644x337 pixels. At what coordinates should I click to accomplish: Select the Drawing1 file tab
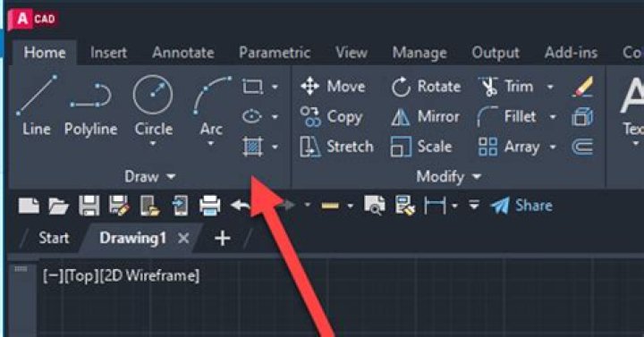pos(132,238)
